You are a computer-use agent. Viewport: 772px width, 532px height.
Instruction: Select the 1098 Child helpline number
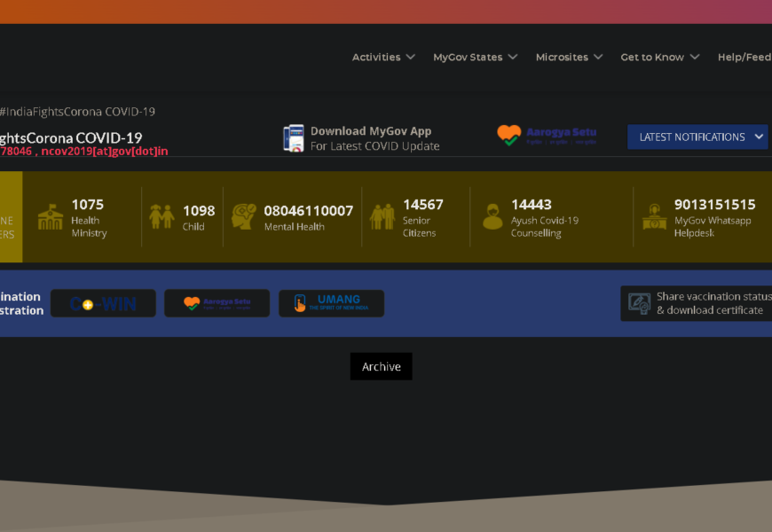[199, 211]
